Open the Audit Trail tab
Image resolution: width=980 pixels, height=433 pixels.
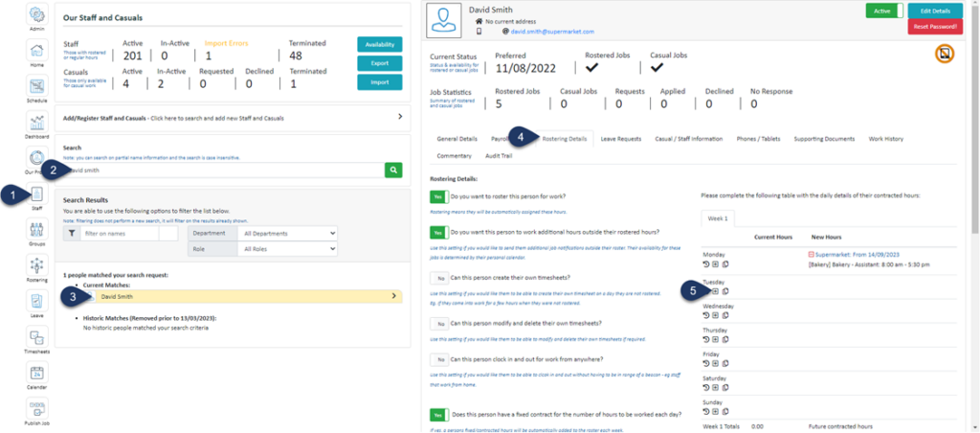tap(498, 156)
